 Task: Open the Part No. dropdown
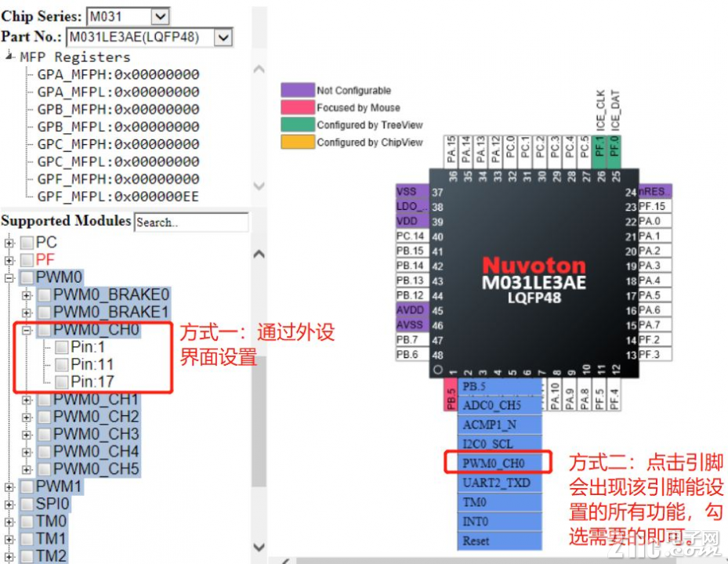coord(223,37)
